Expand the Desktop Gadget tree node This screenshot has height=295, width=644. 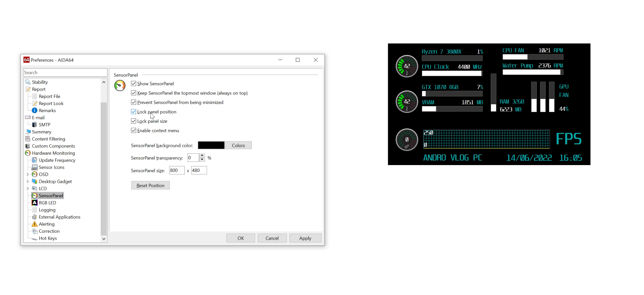pos(28,181)
